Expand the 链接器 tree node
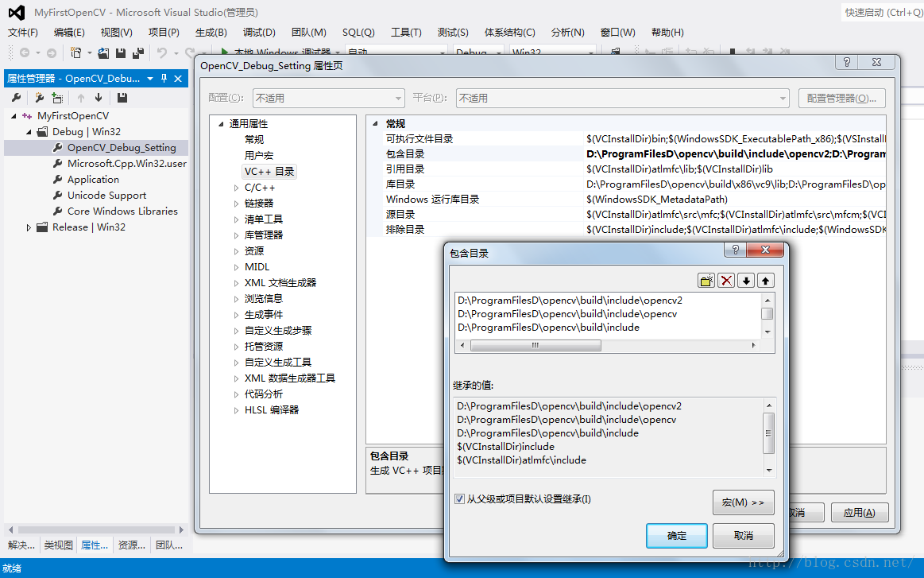The height and width of the screenshot is (578, 924). [x=236, y=204]
